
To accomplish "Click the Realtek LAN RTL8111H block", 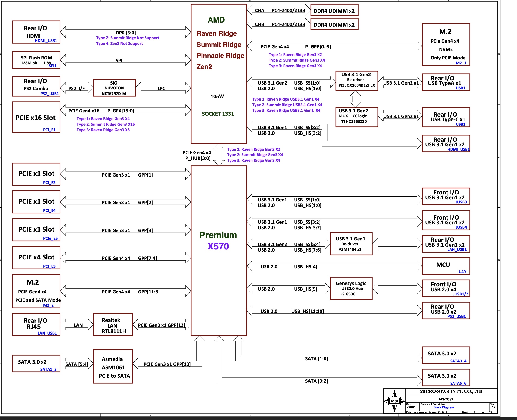I will 113,325.
